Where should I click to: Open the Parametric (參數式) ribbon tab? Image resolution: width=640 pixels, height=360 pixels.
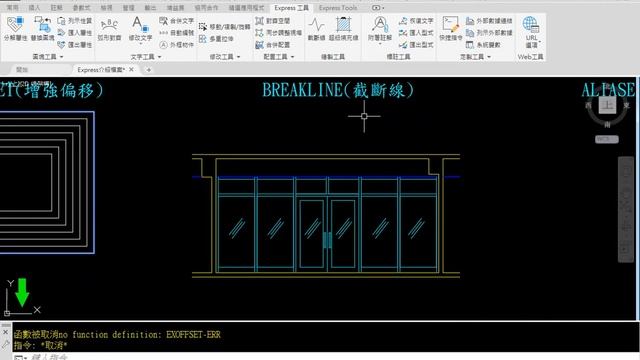pyautogui.click(x=81, y=8)
